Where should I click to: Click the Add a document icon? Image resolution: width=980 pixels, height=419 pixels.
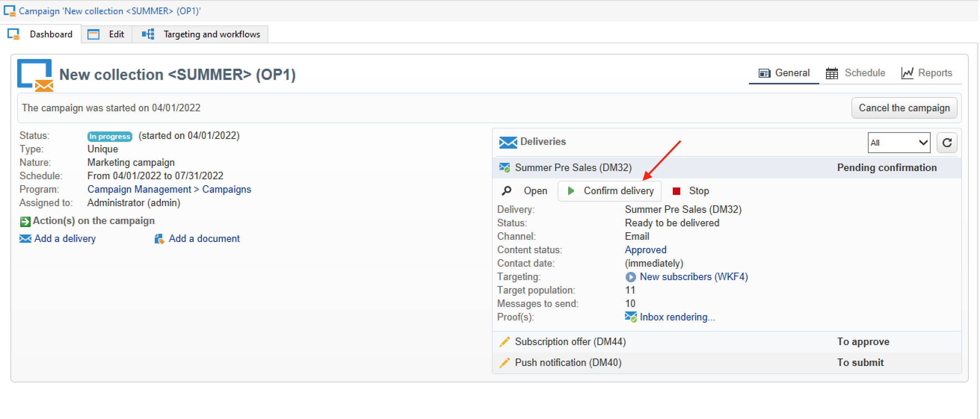point(158,239)
